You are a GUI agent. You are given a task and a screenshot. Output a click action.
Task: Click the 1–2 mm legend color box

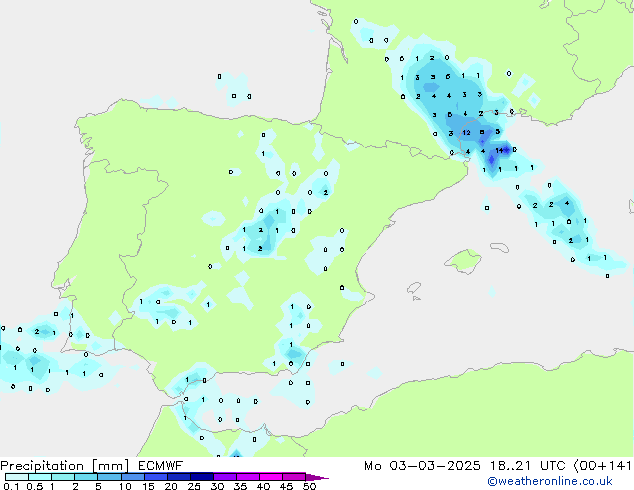(63, 477)
